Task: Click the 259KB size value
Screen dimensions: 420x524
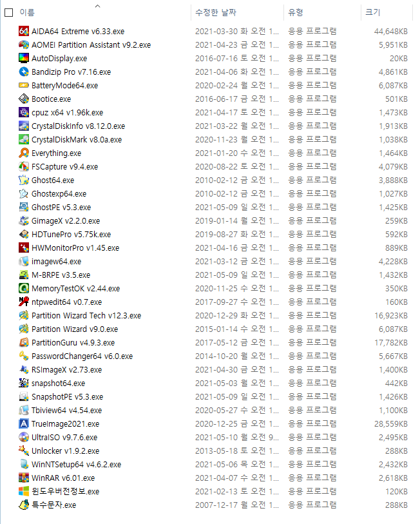Action: pyautogui.click(x=396, y=220)
